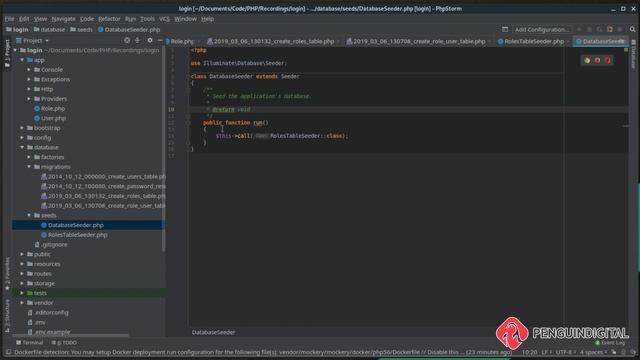Click the Project panel vertical scrollbar
The width and height of the screenshot is (640, 360).
[x=164, y=149]
